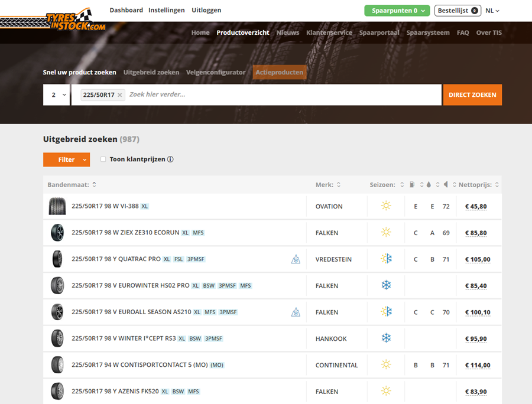Open Spaarsysteem navigation item

pyautogui.click(x=428, y=32)
